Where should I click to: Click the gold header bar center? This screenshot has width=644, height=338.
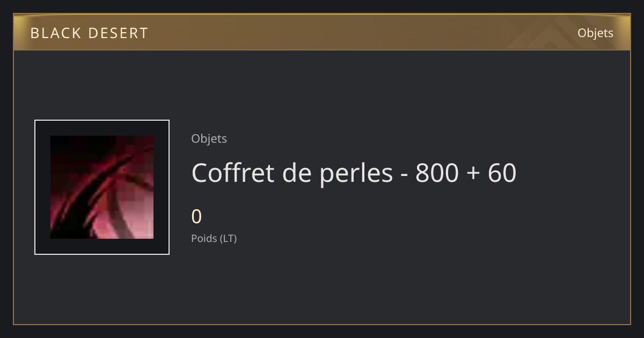[x=322, y=33]
